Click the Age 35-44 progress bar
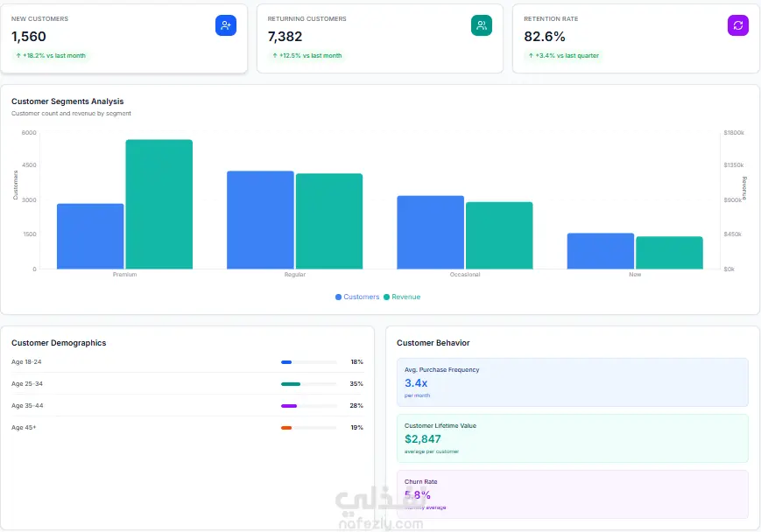761x532 pixels. [308, 406]
